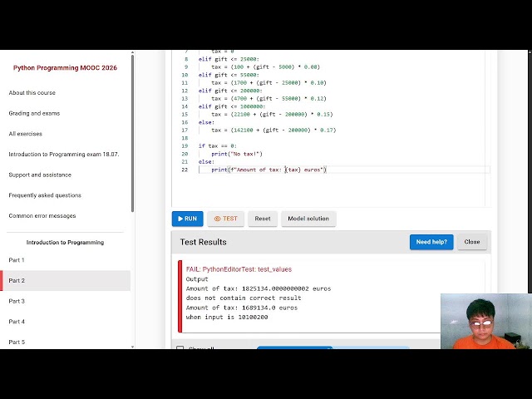Click the Python Programming MOOC 2026 title
The image size is (532, 399).
pyautogui.click(x=65, y=68)
